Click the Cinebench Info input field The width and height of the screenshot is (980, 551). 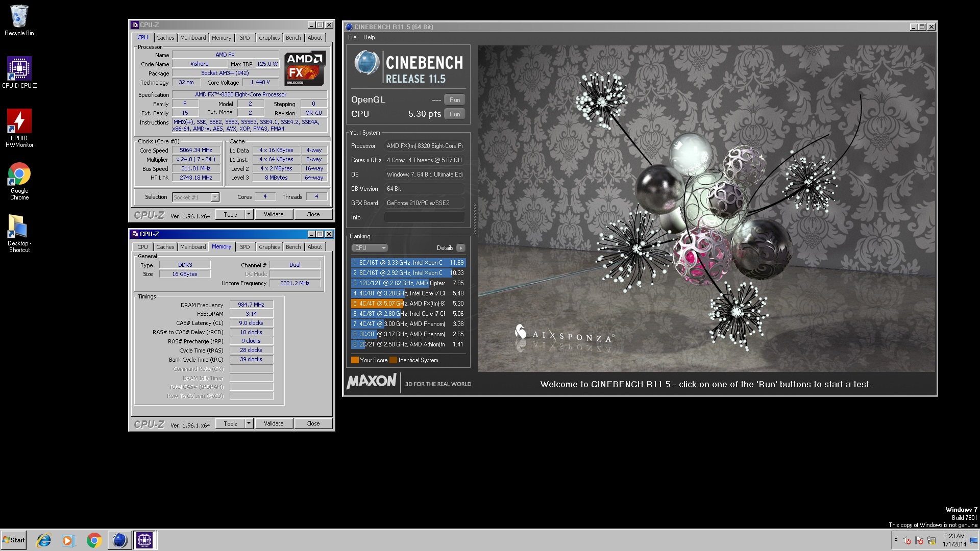tap(425, 217)
